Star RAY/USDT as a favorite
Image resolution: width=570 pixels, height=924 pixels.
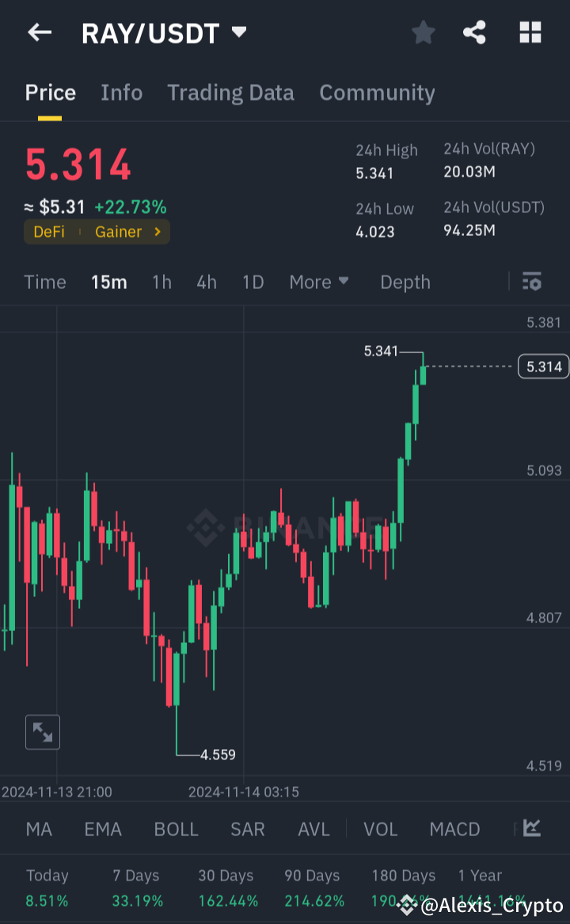[x=423, y=32]
